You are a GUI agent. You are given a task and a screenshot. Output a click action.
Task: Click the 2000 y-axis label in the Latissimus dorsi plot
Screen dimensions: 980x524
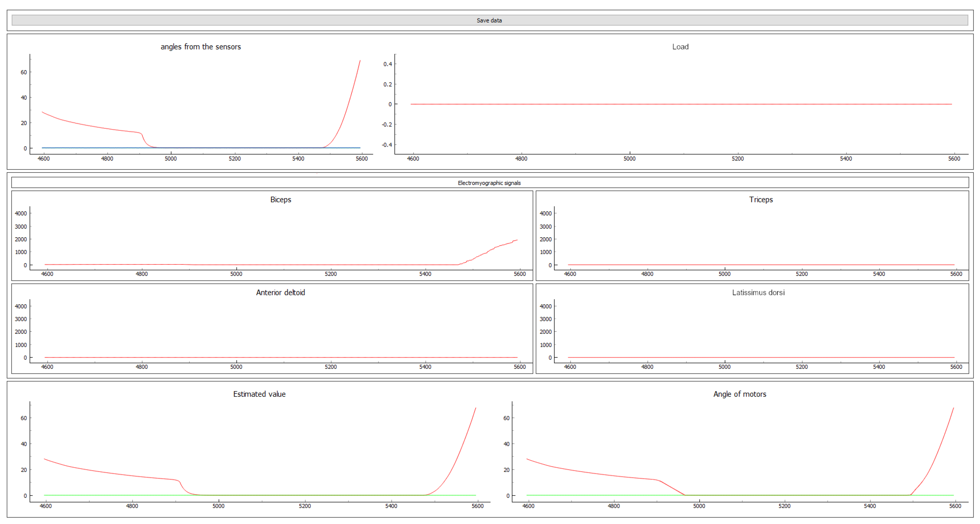point(546,332)
